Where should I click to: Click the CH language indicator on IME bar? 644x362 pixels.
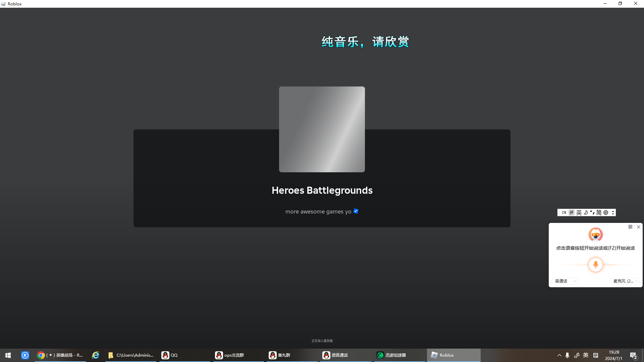[x=564, y=213]
